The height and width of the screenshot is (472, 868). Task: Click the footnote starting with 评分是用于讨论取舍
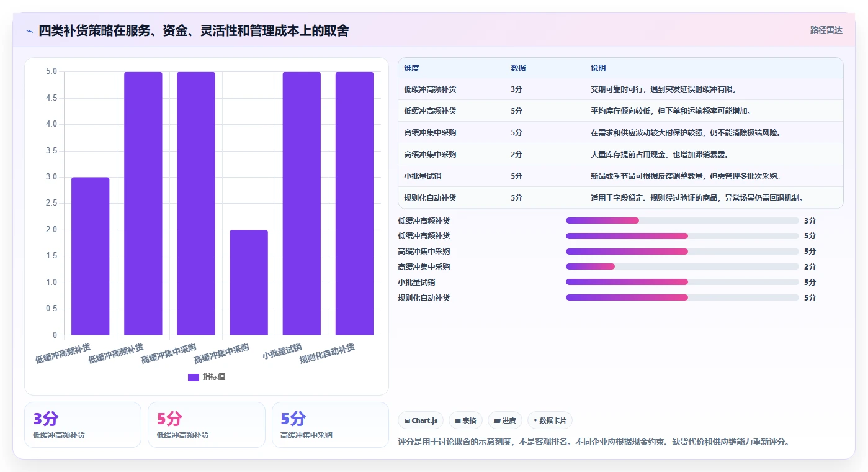click(x=593, y=442)
